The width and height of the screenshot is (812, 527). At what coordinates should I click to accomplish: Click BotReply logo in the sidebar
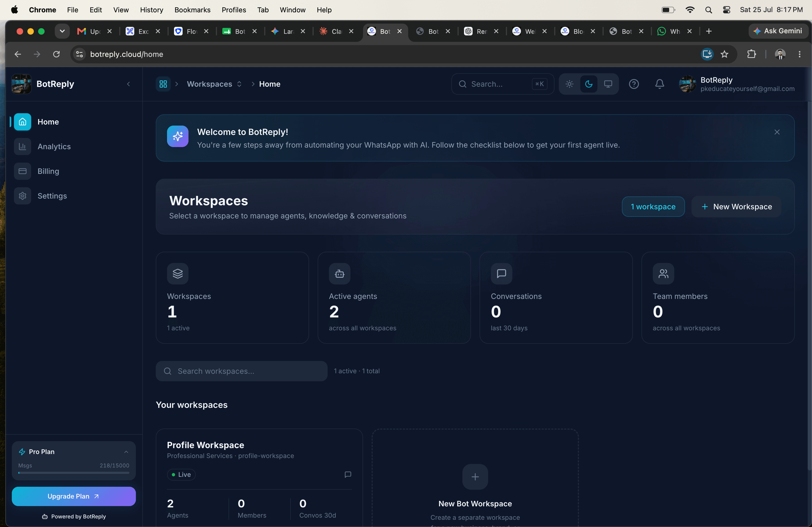click(21, 84)
